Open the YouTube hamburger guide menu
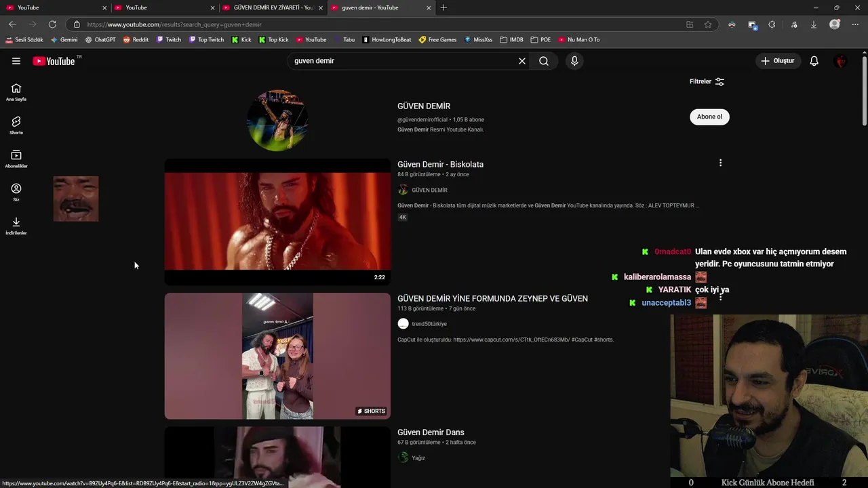The width and height of the screenshot is (868, 488). pos(16,61)
